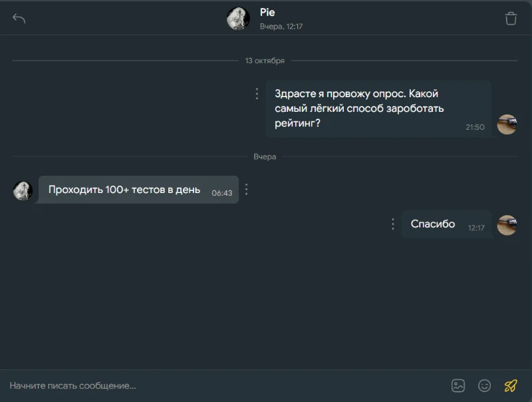Screen dimensions: 532x402
Task: Select the 'Спасибо' message text
Action: 433,224
